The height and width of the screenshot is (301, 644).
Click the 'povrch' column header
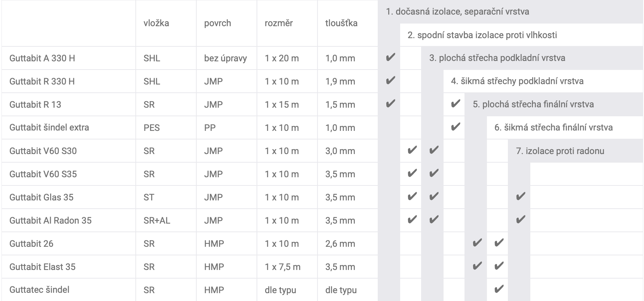[x=218, y=23]
